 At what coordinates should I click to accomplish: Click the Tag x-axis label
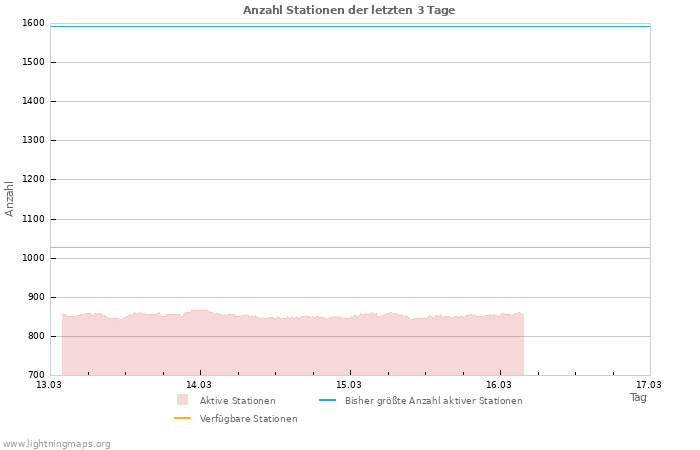pos(638,397)
